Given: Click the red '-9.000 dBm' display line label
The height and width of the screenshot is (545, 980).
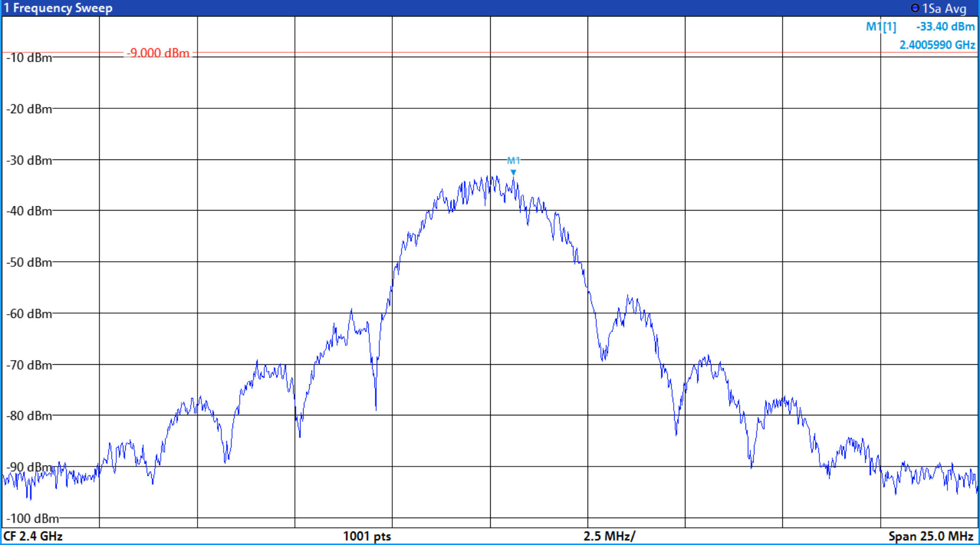Looking at the screenshot, I should [x=158, y=53].
